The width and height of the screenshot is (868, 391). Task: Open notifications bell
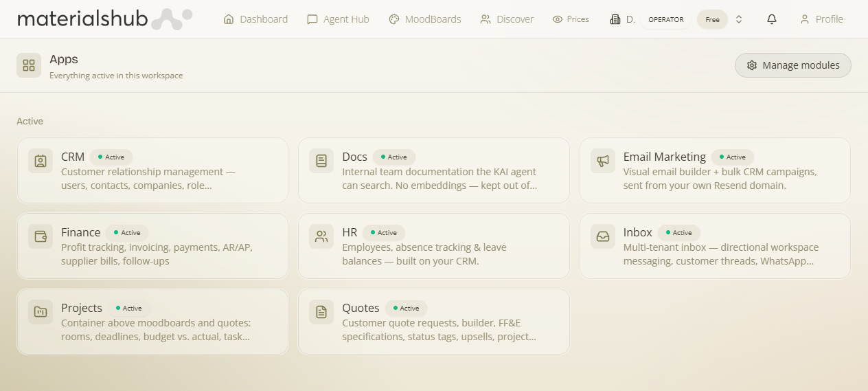(x=772, y=19)
